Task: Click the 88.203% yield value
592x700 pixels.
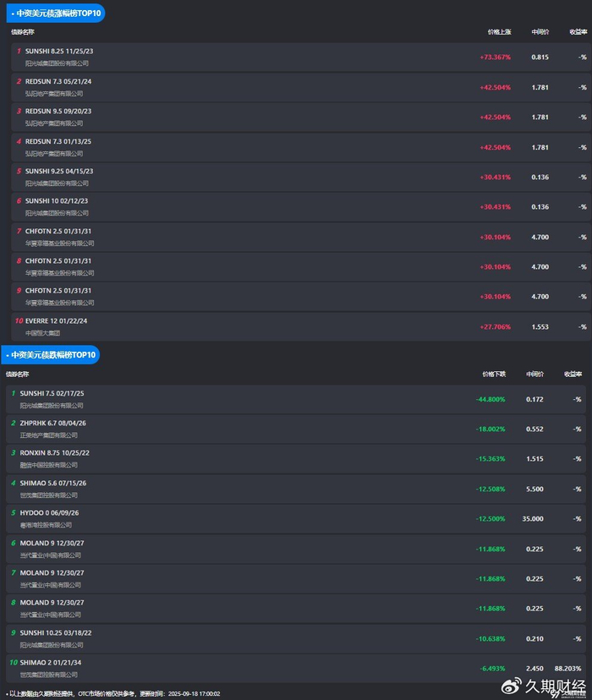Action: 568,668
